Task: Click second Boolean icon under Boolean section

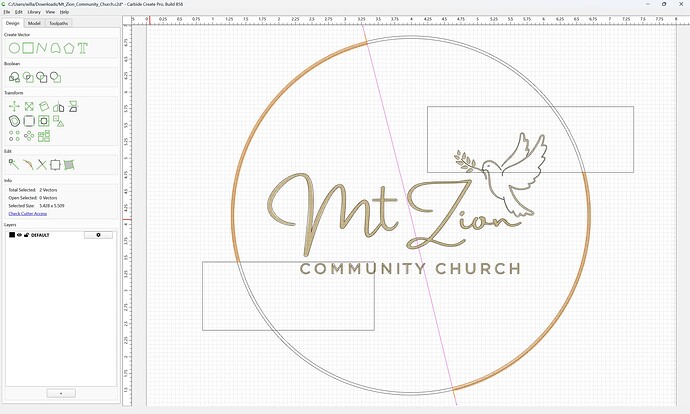Action: (28, 77)
